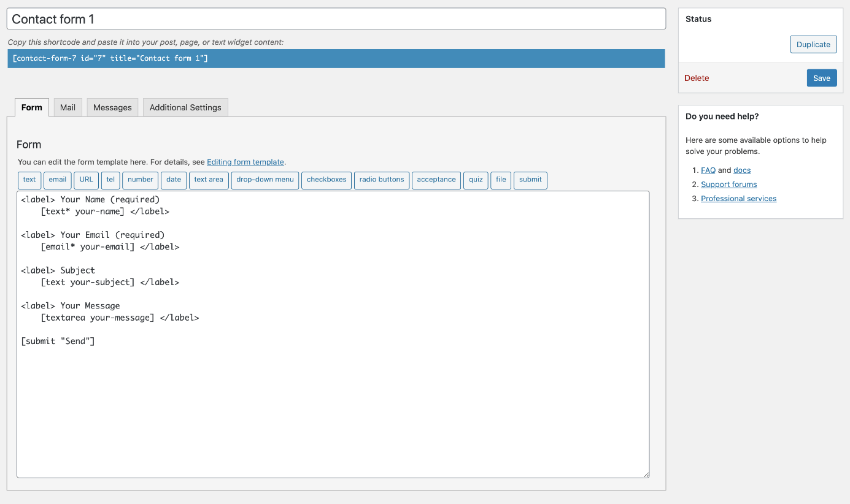
Task: Click the '<label> Subject' line
Action: click(58, 270)
